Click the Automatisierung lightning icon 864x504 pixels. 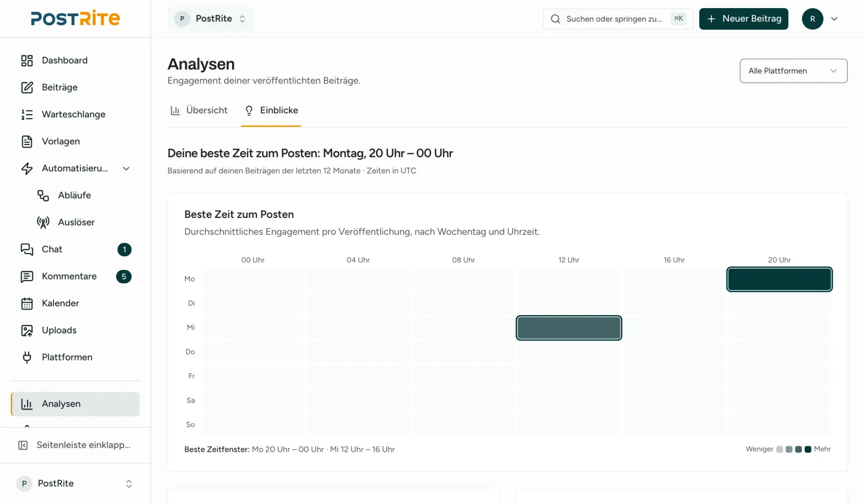click(27, 168)
